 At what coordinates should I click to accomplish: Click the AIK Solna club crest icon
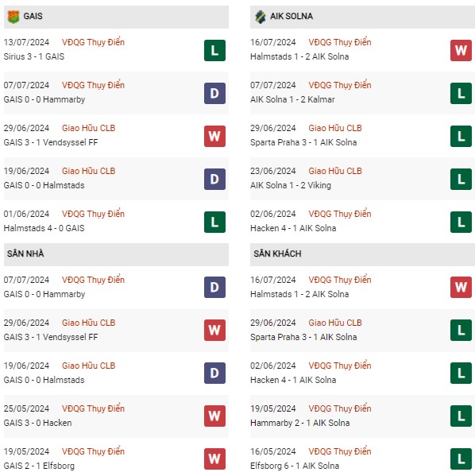coord(260,17)
